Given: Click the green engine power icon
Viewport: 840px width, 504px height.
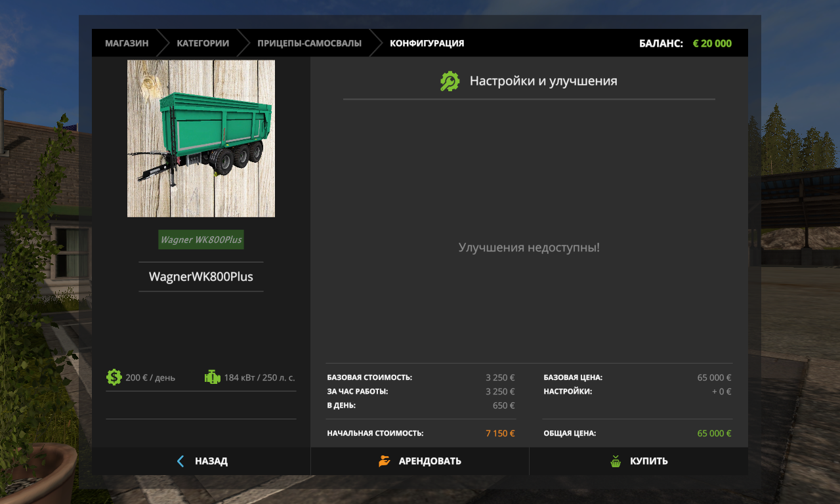Looking at the screenshot, I should coord(212,377).
